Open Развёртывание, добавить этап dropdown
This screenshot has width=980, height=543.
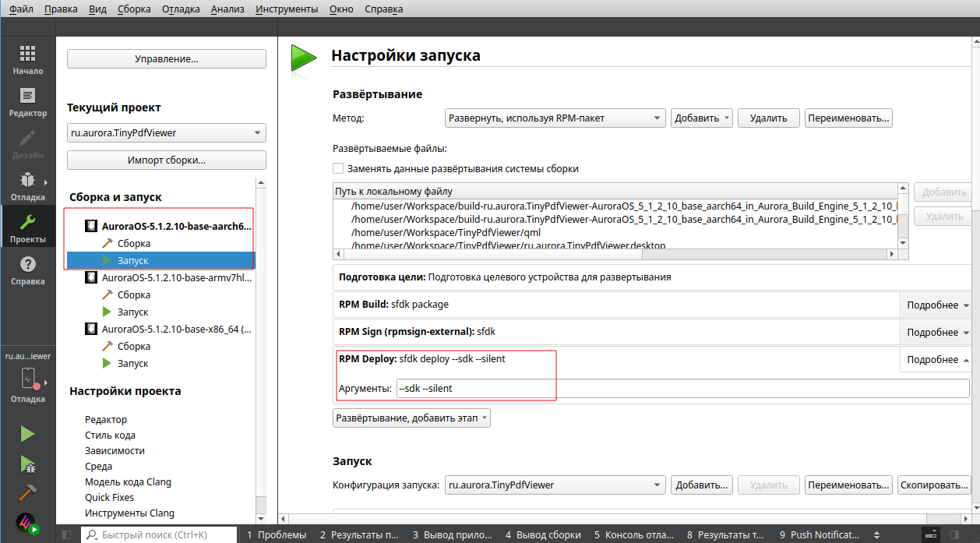[x=411, y=418]
